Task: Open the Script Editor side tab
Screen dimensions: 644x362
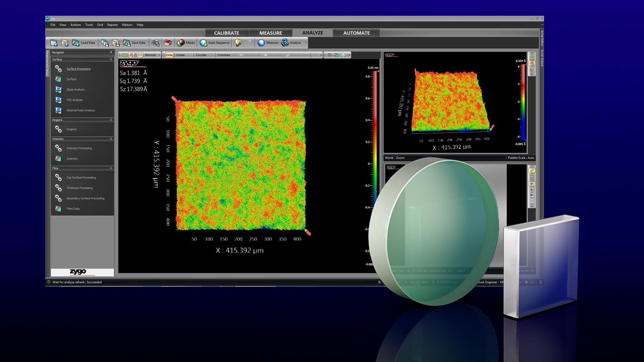Action: pos(542,38)
